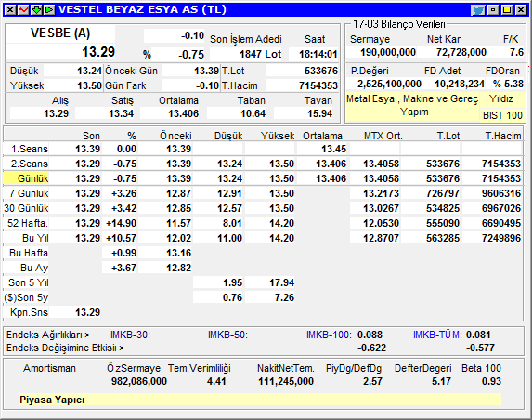The width and height of the screenshot is (532, 420).
Task: Select the Bu Ay row label
Action: 34,268
